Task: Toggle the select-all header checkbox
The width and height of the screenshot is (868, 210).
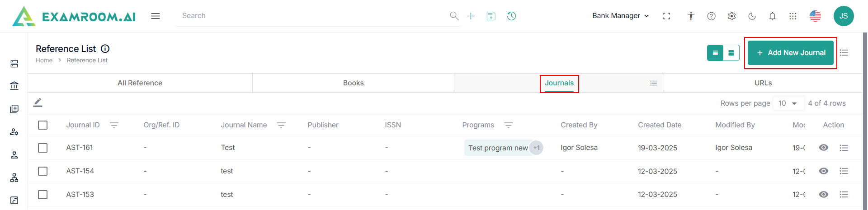Action: coord(43,125)
